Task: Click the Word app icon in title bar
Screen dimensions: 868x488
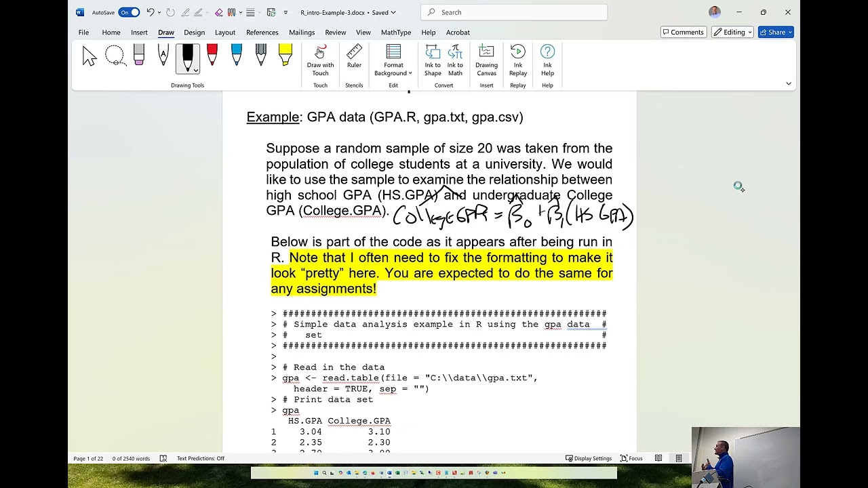Action: click(x=80, y=12)
